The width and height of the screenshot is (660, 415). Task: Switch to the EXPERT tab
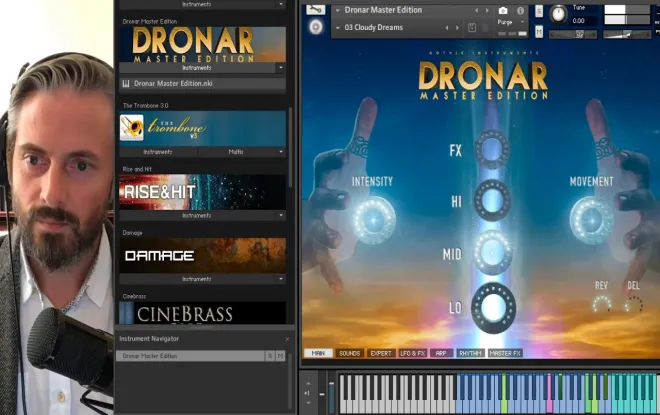(x=381, y=353)
